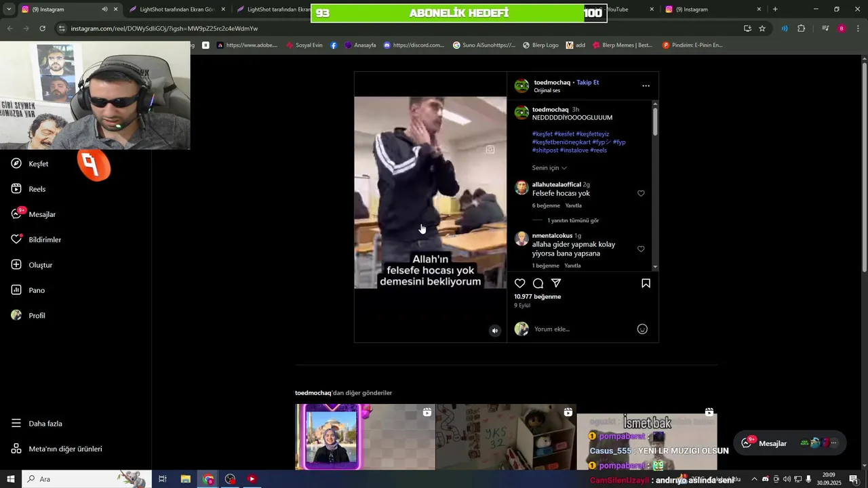Open the Suno Ai bookmark
The height and width of the screenshot is (488, 868).
tap(484, 45)
